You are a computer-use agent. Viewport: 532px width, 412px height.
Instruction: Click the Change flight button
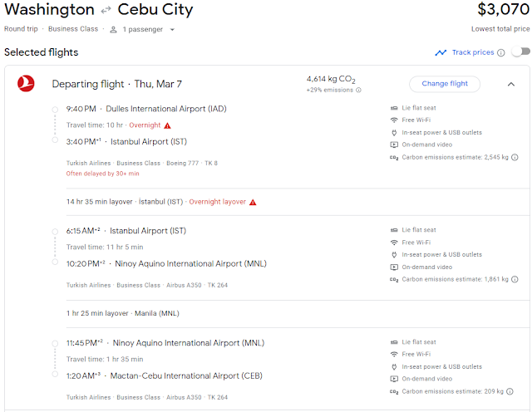pos(445,84)
